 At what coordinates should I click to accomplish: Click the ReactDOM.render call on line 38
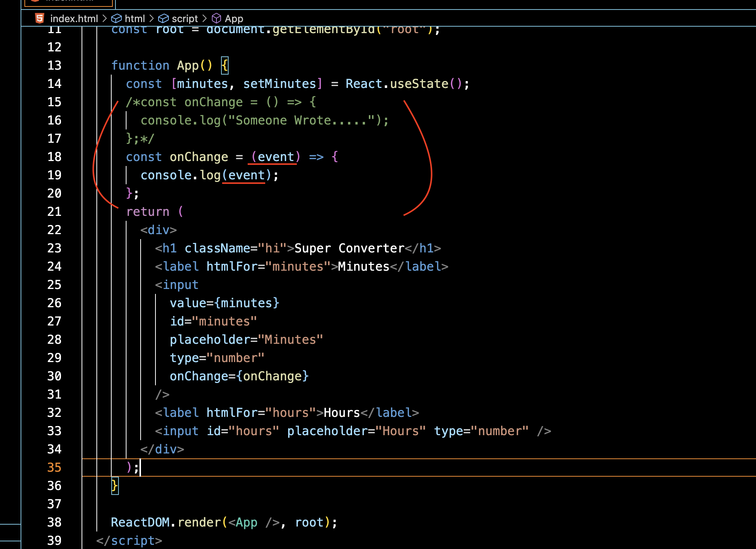199,522
